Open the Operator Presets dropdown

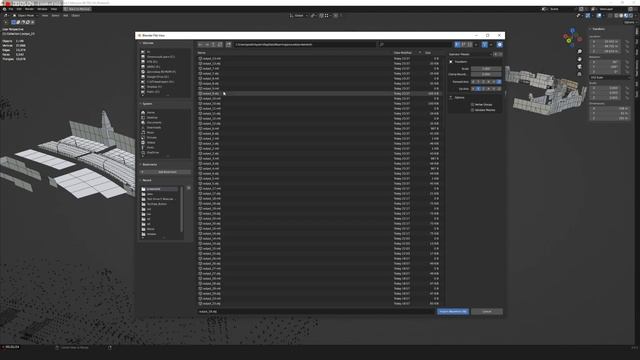470,54
